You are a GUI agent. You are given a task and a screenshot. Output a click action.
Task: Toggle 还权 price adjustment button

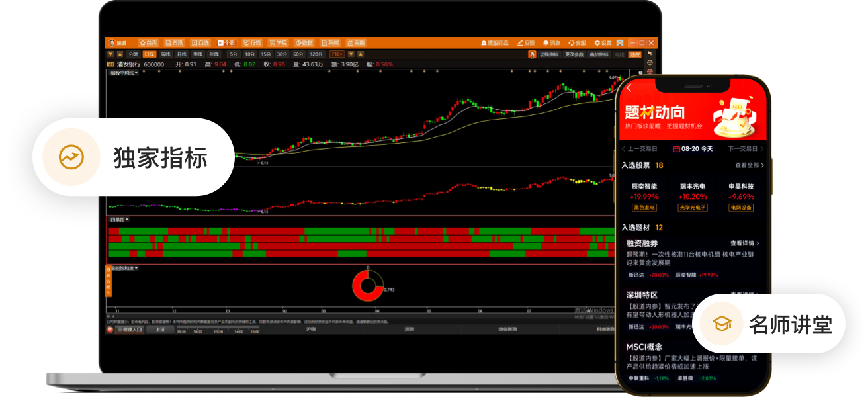(x=635, y=54)
